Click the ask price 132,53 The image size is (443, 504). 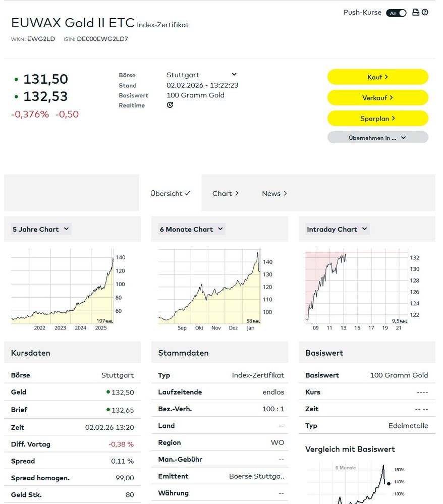click(x=45, y=96)
